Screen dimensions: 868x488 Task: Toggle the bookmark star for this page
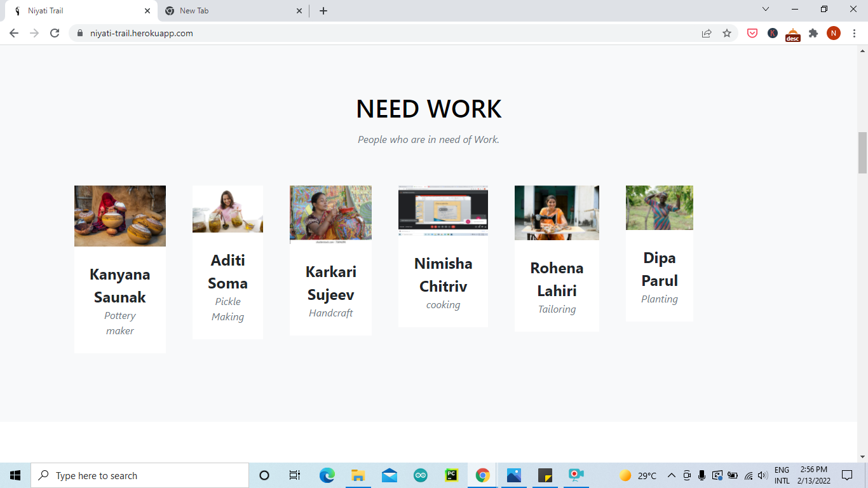(x=728, y=32)
